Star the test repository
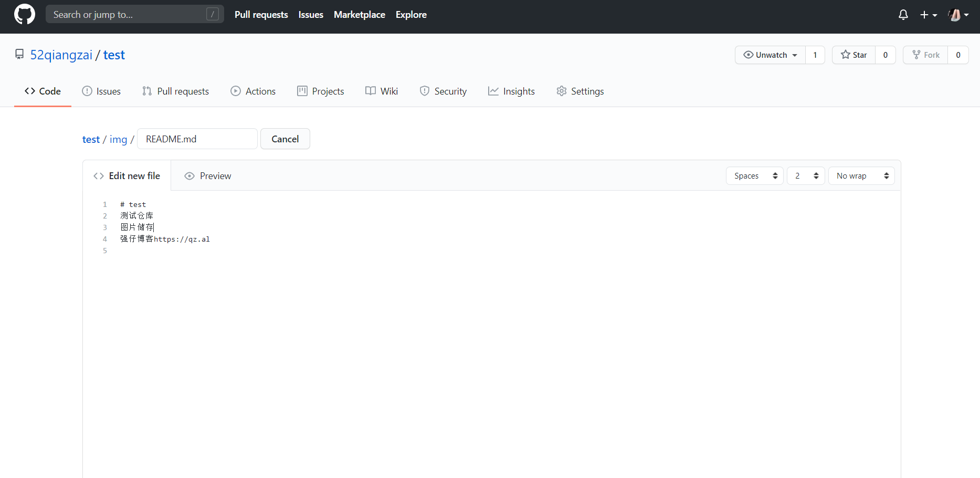 point(853,55)
